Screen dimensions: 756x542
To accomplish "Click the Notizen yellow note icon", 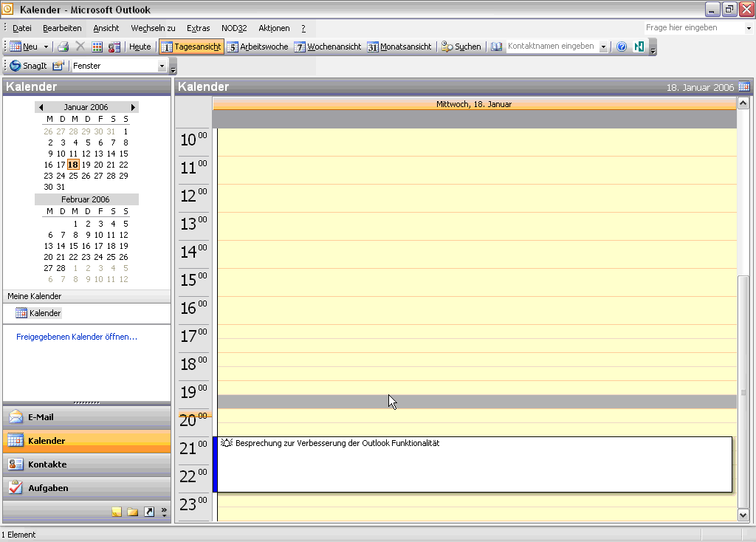I will 116,512.
